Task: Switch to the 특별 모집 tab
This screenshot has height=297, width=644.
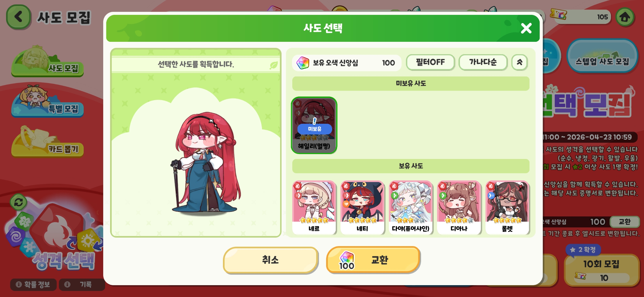Action: 47,102
